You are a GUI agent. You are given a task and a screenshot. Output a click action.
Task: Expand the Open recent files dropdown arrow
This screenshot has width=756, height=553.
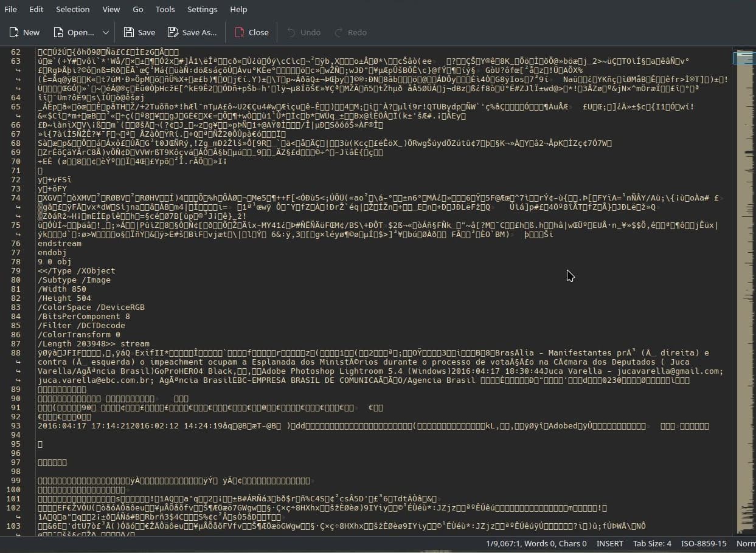(x=105, y=32)
